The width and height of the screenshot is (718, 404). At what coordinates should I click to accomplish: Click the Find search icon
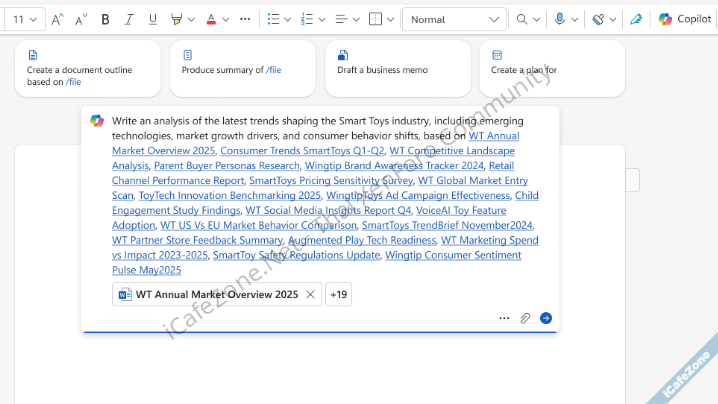[x=522, y=19]
